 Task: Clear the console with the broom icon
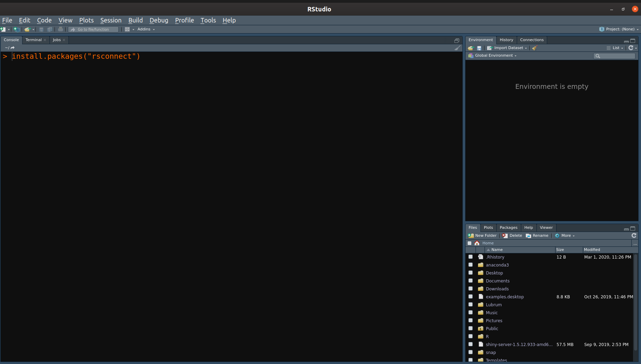(x=457, y=48)
